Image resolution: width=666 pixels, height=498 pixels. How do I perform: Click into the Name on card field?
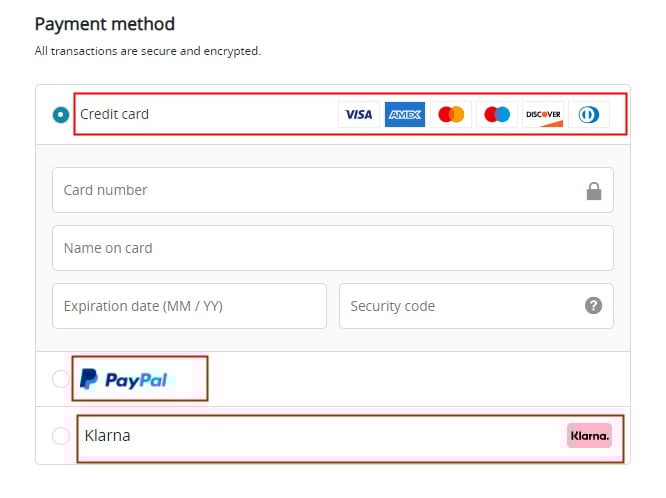coord(332,248)
